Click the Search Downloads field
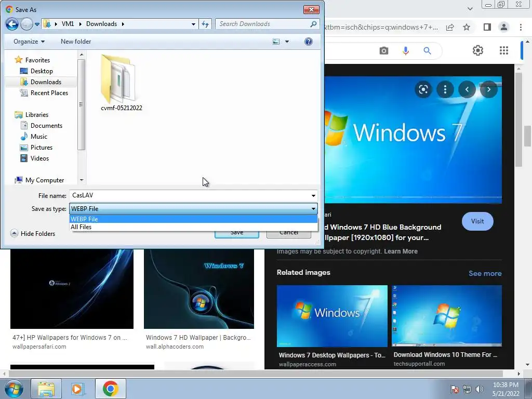The image size is (532, 399). (x=263, y=24)
